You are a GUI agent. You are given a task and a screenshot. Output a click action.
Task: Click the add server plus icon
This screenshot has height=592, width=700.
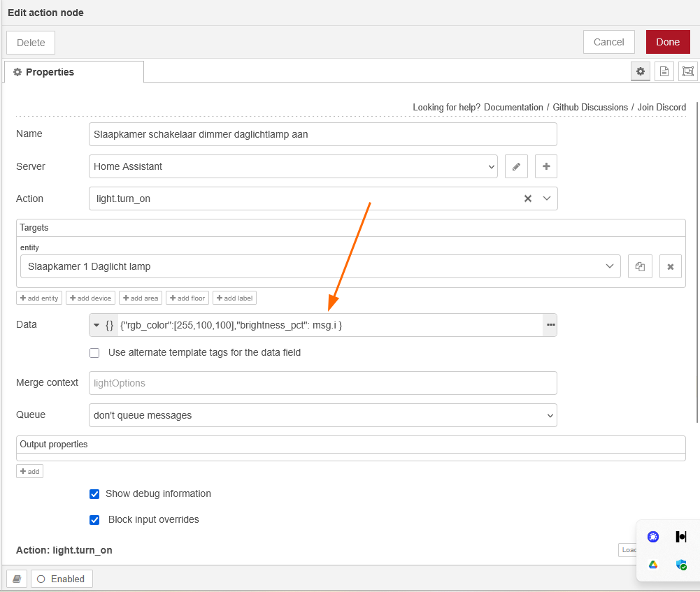(546, 166)
